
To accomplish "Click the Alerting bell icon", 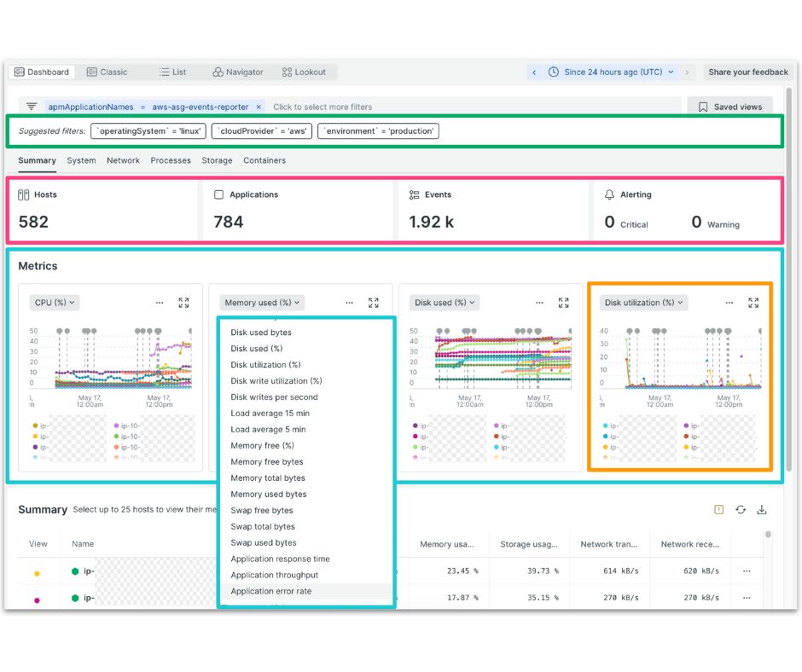I will (609, 194).
